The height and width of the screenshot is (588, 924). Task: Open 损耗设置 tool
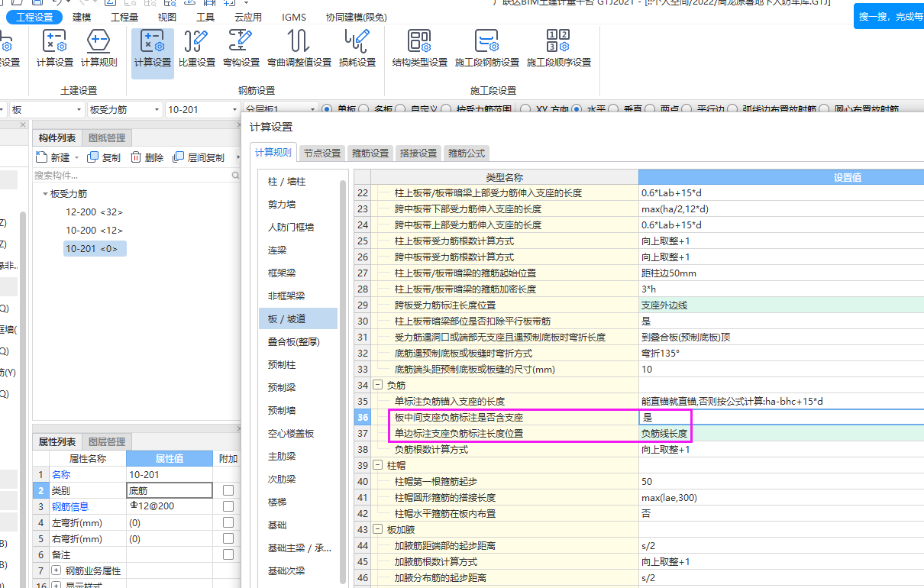point(357,50)
